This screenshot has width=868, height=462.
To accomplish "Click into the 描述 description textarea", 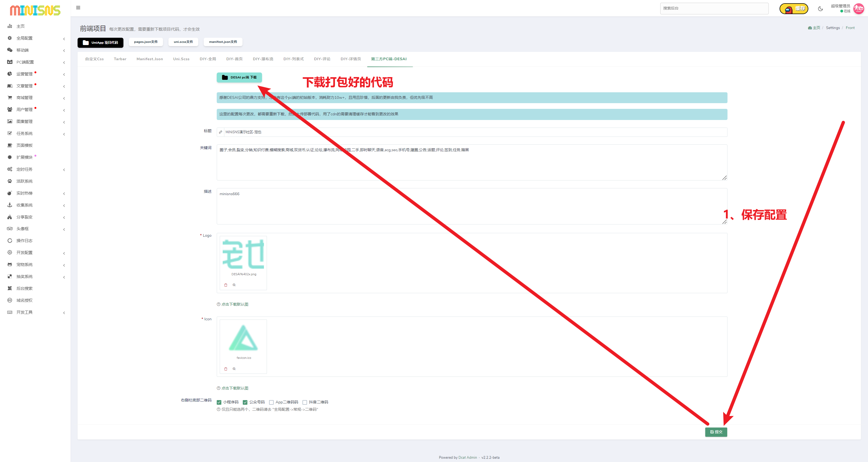I will (x=472, y=206).
